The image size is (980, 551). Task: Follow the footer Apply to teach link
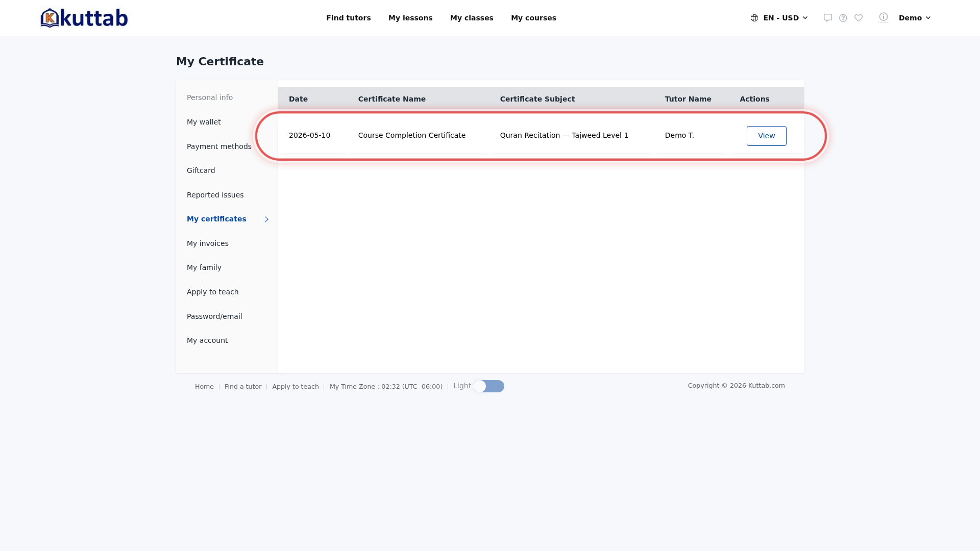pyautogui.click(x=296, y=387)
